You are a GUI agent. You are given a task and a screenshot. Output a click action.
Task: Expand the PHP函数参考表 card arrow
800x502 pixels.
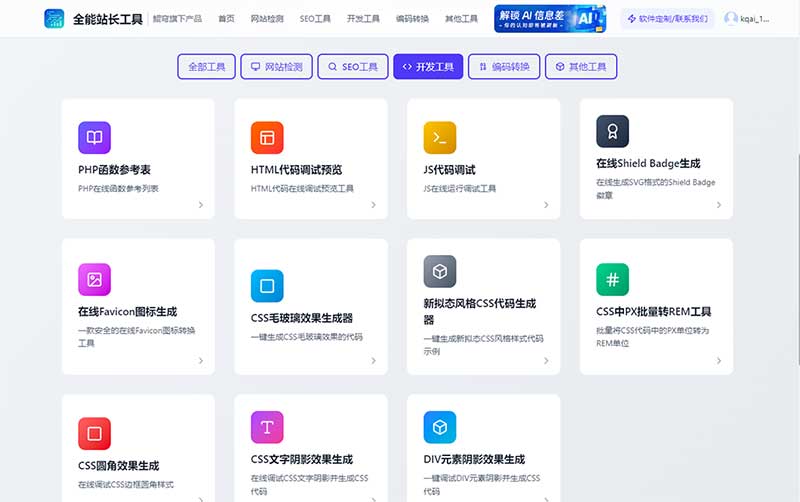tap(201, 205)
